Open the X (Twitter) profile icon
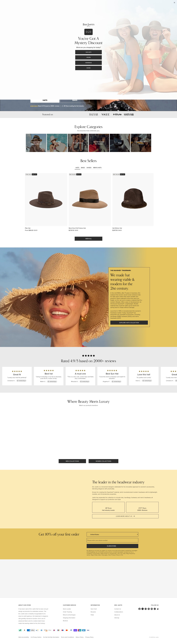This screenshot has width=177, height=644. (143, 609)
